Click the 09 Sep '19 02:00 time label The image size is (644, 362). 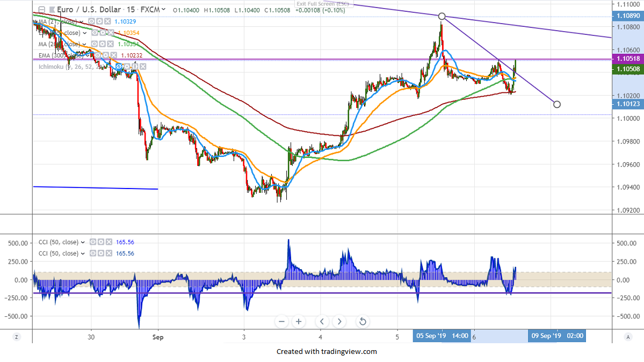[x=557, y=336]
